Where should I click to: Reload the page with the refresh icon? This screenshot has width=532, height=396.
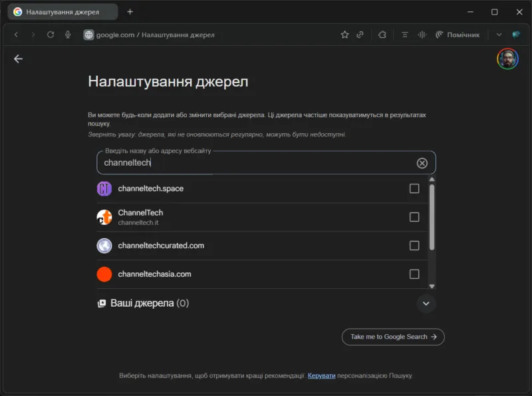pos(51,35)
